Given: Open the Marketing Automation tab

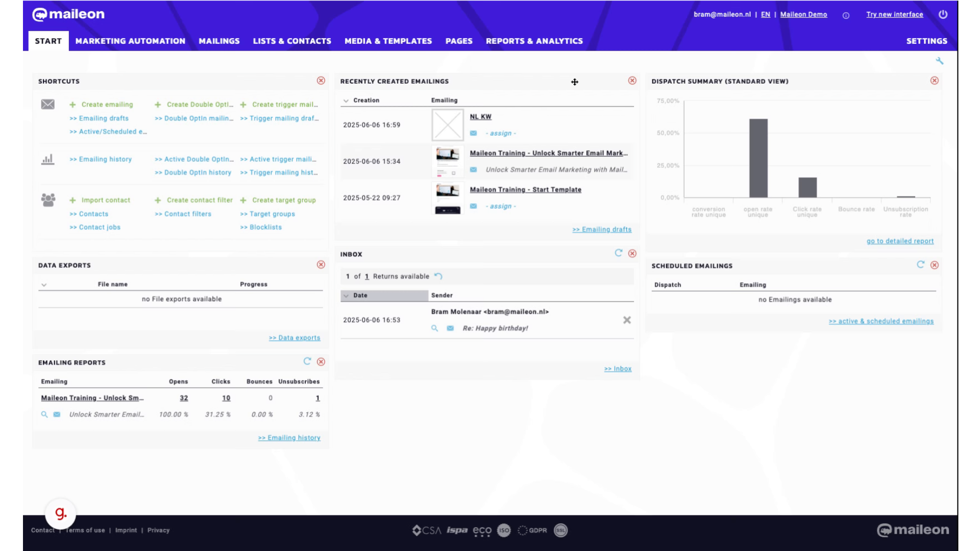Looking at the screenshot, I should coord(131,41).
